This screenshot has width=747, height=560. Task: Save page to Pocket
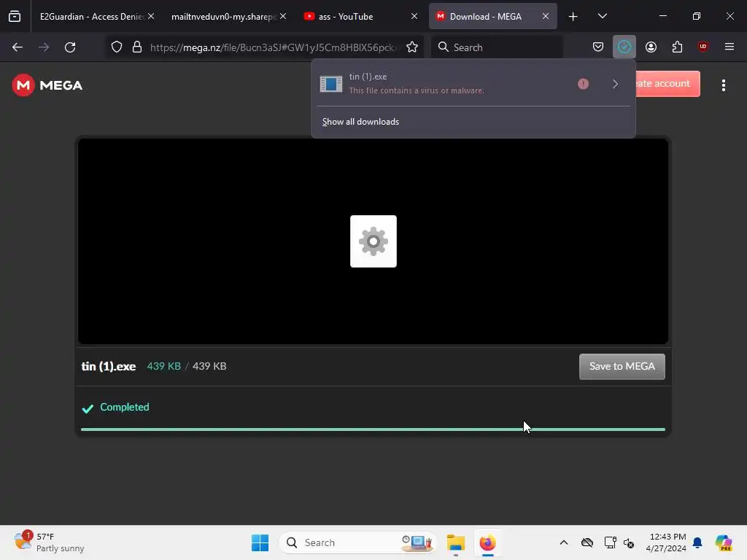pyautogui.click(x=598, y=47)
